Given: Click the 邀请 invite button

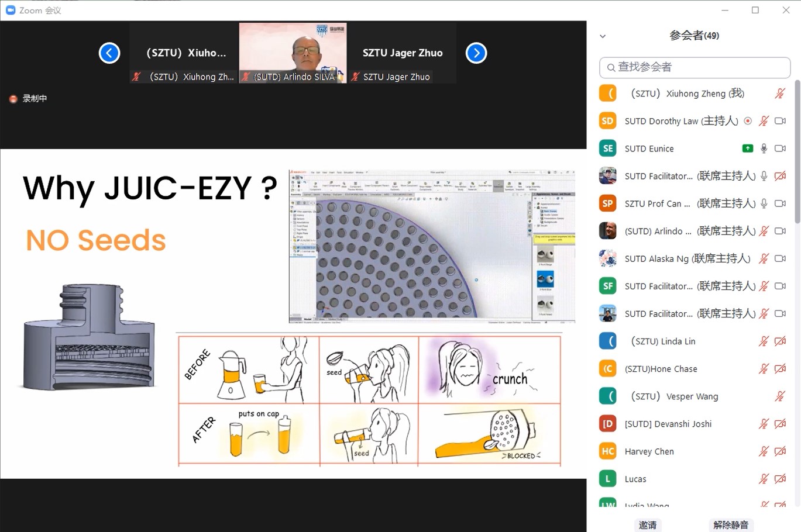Looking at the screenshot, I should coord(648,524).
